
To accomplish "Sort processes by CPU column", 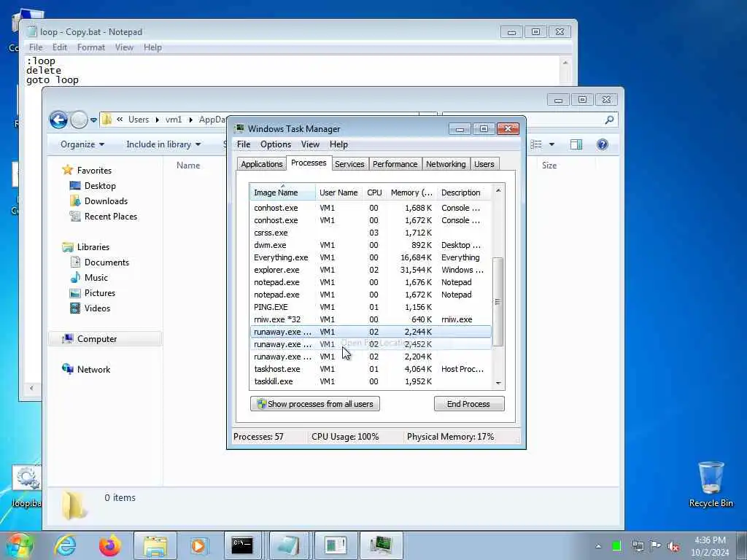I will click(374, 192).
